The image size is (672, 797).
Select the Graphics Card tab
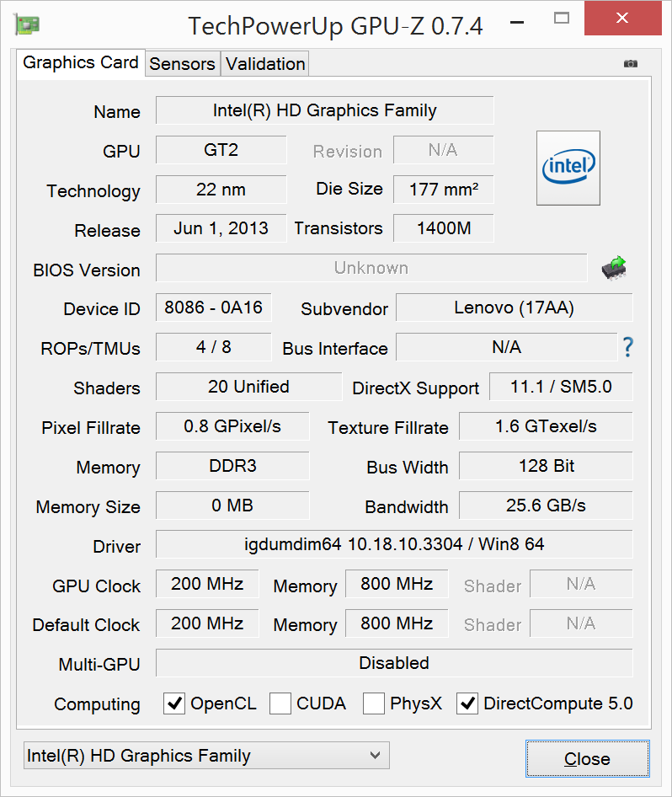pos(81,63)
